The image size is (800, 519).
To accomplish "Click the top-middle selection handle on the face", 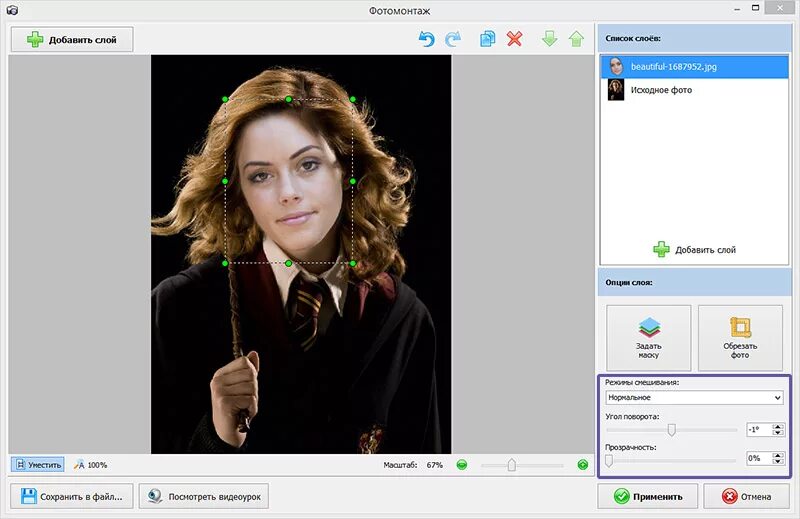I will tap(289, 99).
